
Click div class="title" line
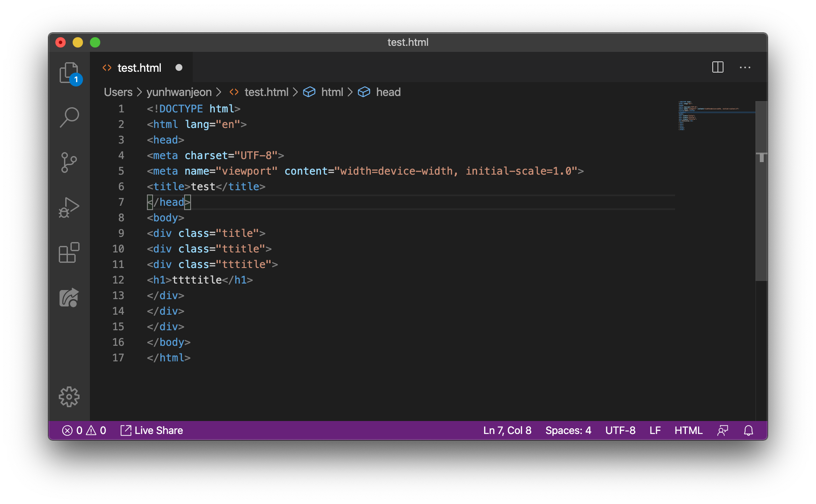206,233
